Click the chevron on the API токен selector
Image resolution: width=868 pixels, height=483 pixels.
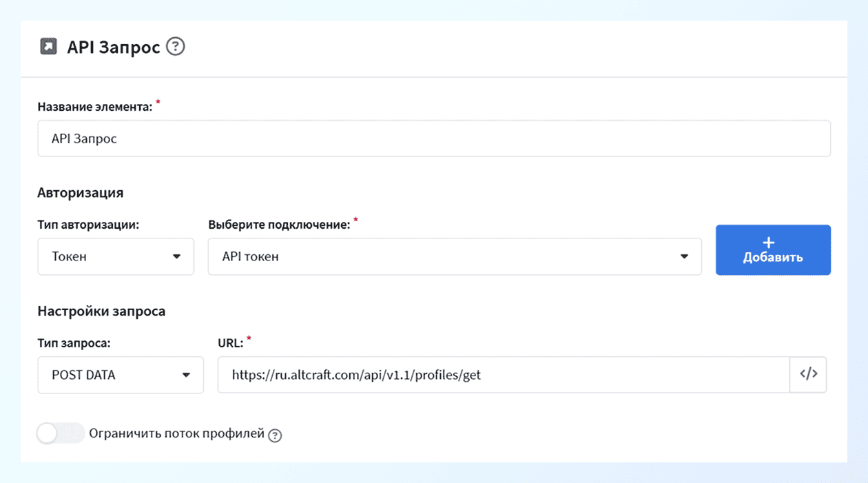(684, 256)
